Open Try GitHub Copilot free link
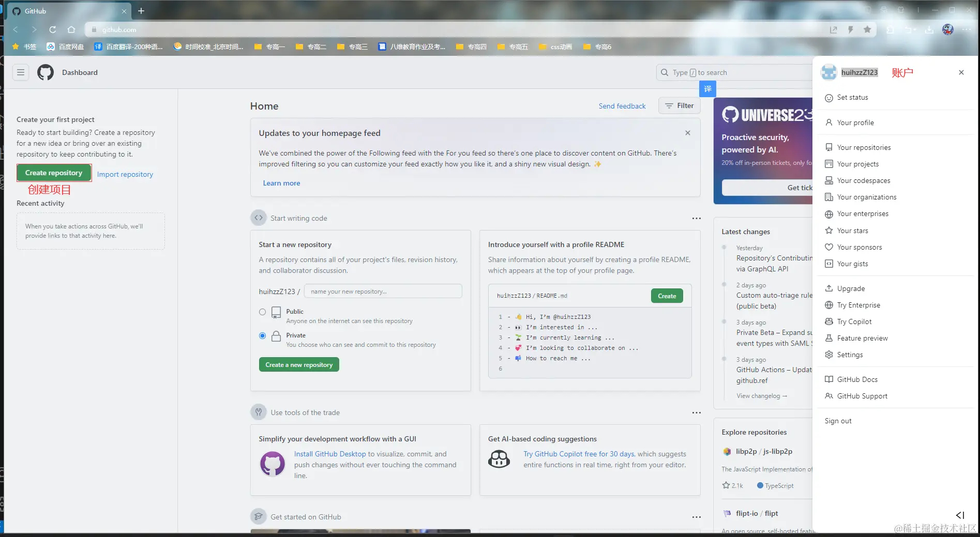The width and height of the screenshot is (980, 537). point(579,454)
